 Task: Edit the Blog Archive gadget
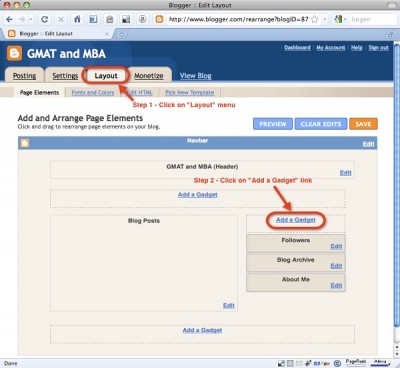[336, 266]
